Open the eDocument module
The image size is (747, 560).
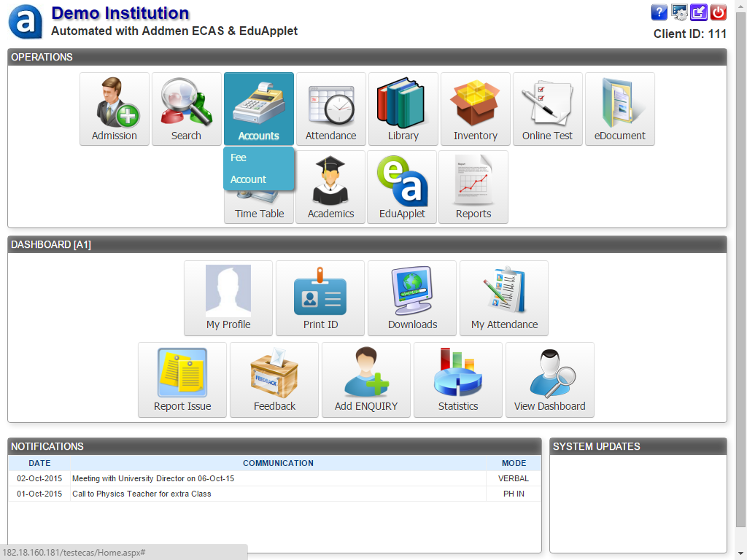pyautogui.click(x=619, y=108)
